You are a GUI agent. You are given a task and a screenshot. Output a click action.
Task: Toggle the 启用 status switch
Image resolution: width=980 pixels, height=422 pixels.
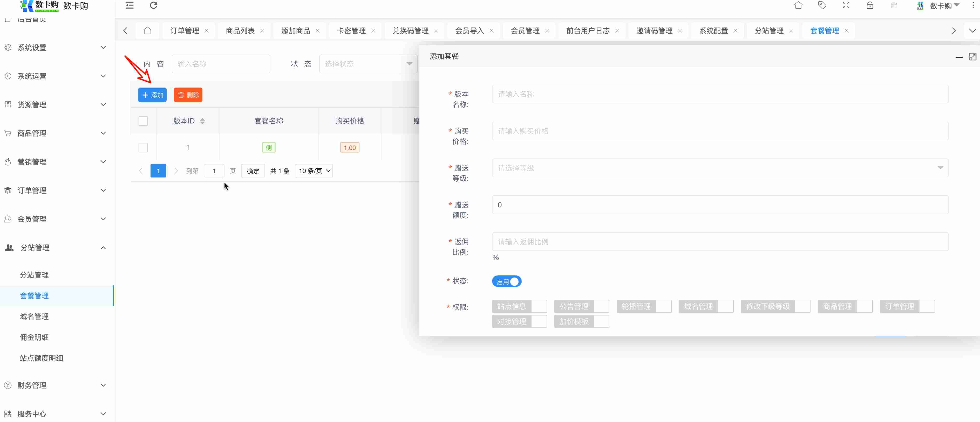click(x=506, y=281)
